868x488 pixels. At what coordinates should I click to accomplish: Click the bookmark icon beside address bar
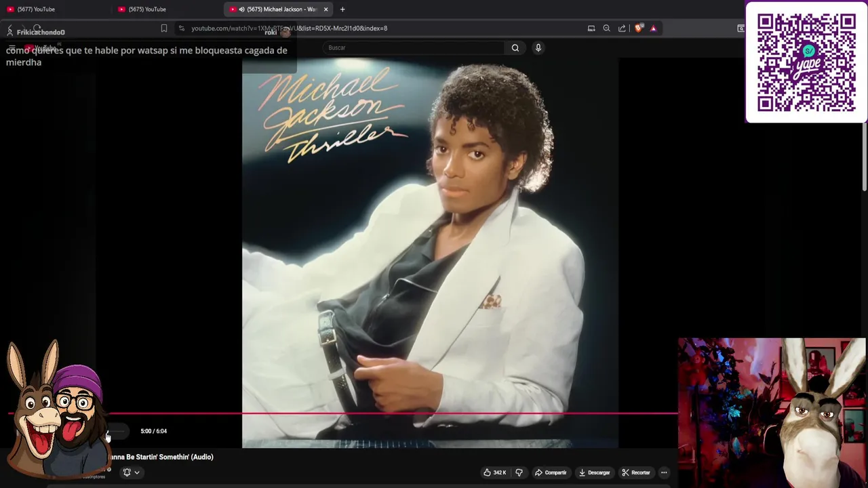click(163, 28)
